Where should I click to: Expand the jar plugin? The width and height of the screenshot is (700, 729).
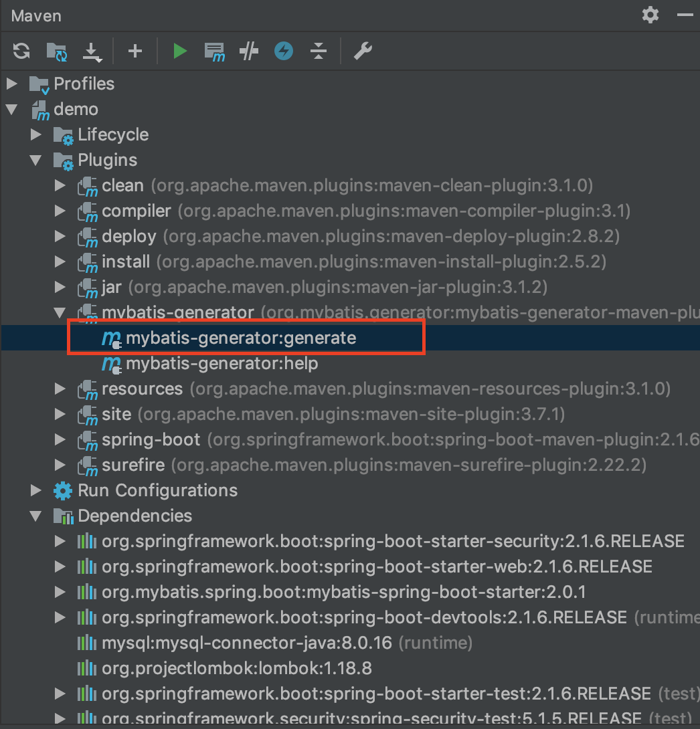(60, 287)
